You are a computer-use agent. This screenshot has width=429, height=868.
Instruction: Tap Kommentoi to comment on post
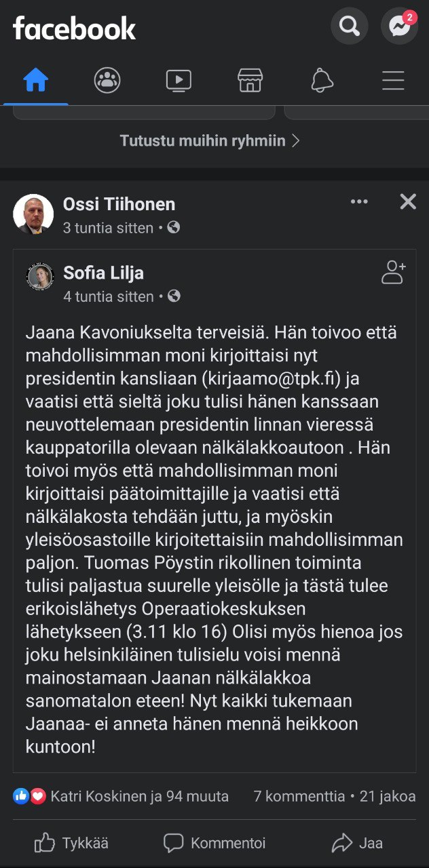coord(214,843)
